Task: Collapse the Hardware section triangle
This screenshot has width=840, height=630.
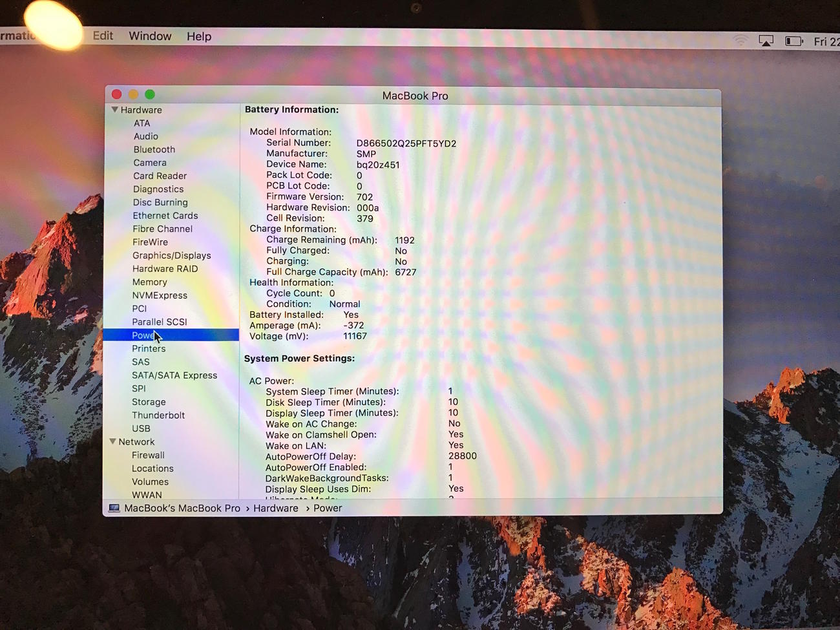Action: click(x=114, y=110)
